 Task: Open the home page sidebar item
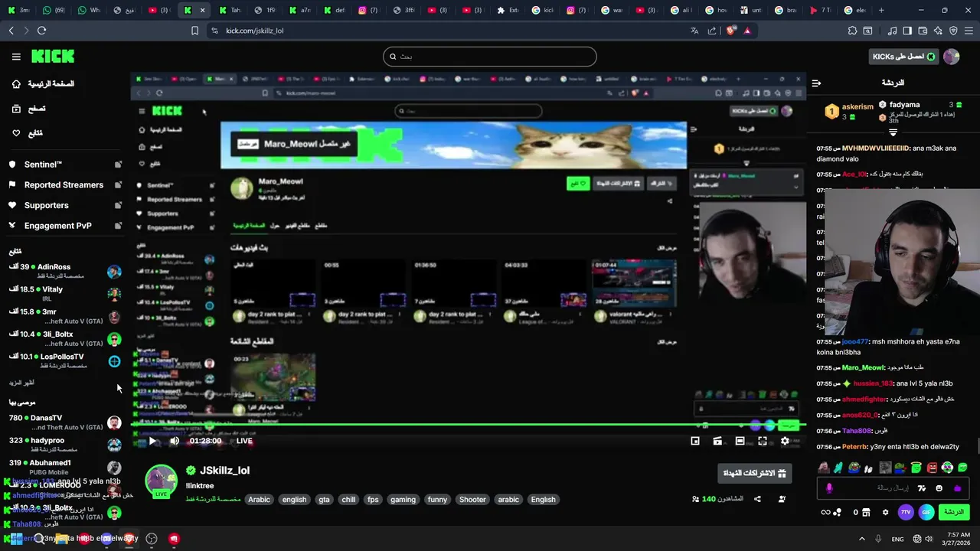pos(44,83)
